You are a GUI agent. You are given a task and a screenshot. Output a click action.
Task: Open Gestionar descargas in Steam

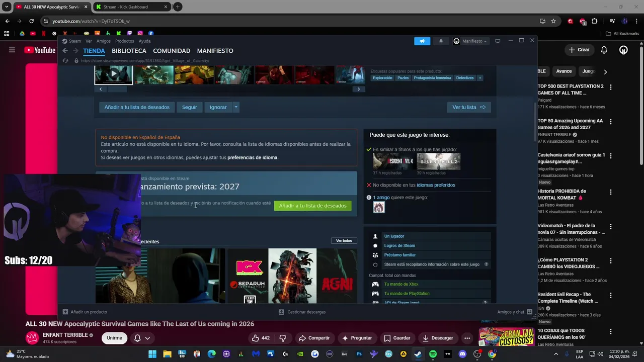pyautogui.click(x=302, y=312)
